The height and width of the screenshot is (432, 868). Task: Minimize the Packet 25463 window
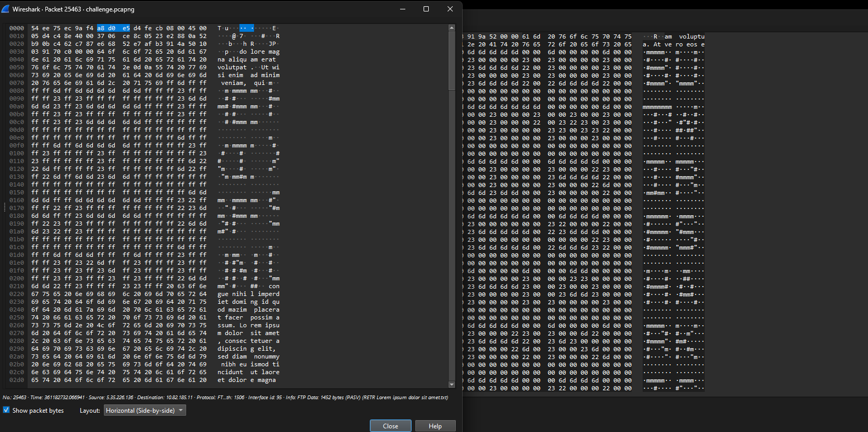click(403, 9)
